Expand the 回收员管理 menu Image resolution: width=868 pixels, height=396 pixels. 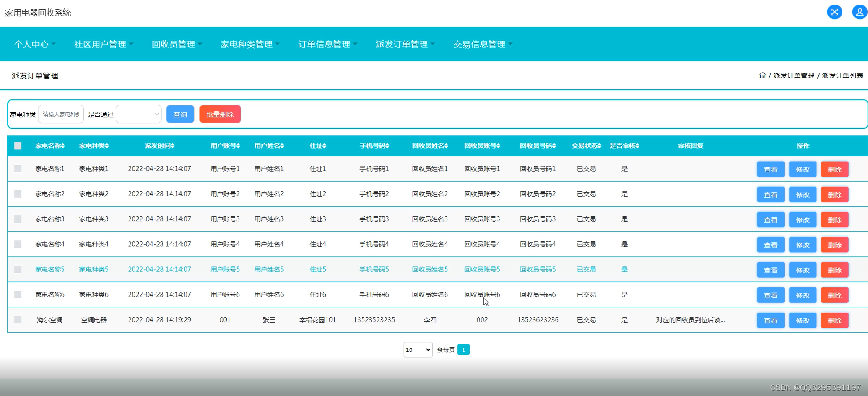[177, 44]
